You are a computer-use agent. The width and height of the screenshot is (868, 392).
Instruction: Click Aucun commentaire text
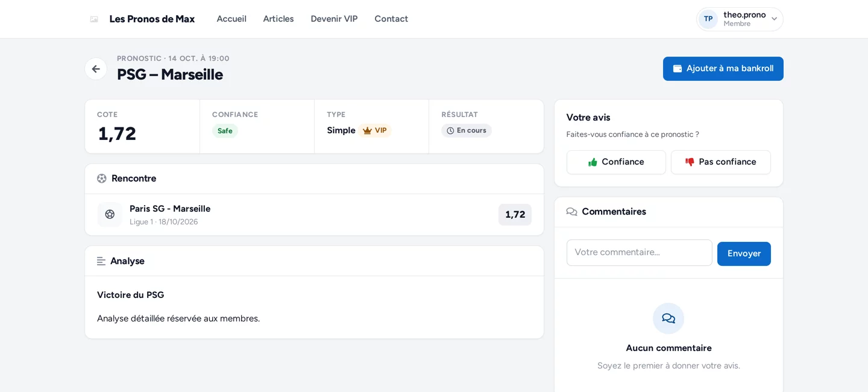click(668, 348)
